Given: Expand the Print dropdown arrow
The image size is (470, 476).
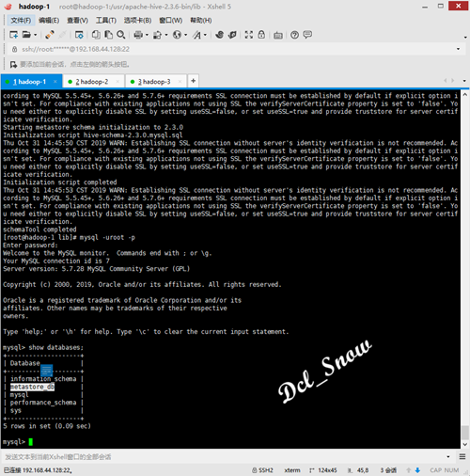Looking at the screenshot, I should pos(147,35).
